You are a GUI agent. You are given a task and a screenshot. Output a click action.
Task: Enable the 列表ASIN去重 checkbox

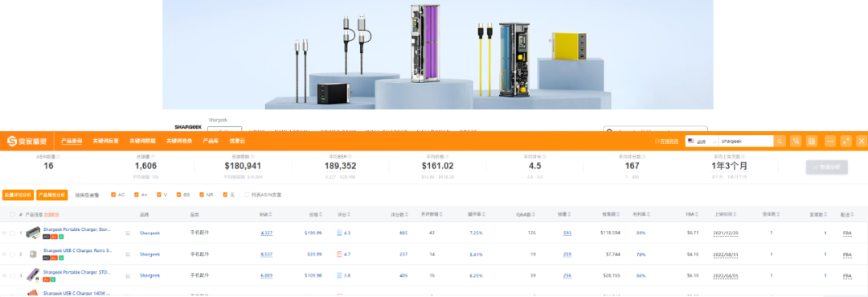click(248, 195)
